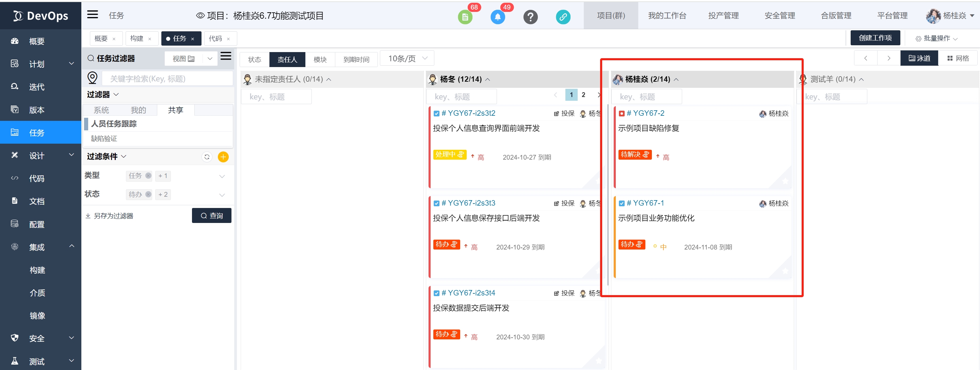Click the refresh icon next to 过滤条件
This screenshot has height=370, width=980.
(207, 157)
